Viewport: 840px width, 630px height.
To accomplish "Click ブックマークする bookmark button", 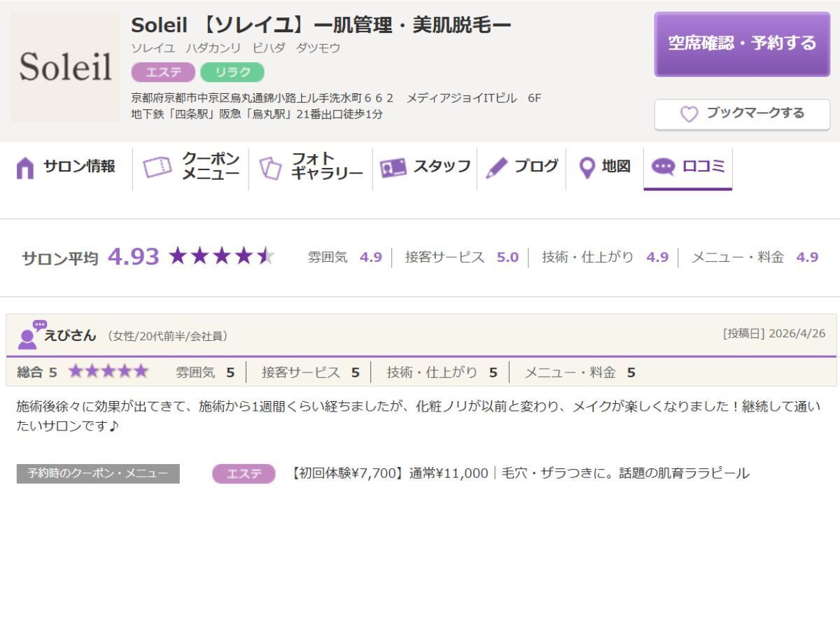I will click(742, 114).
